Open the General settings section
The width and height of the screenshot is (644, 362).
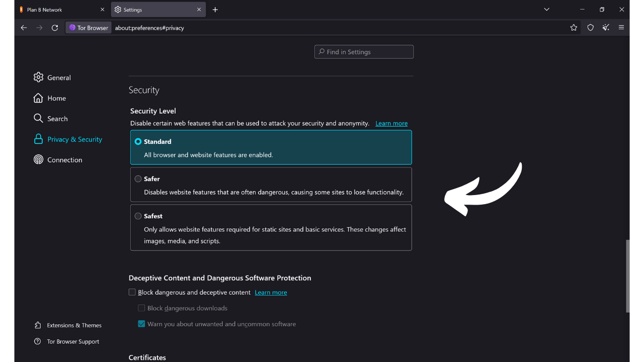(x=59, y=77)
